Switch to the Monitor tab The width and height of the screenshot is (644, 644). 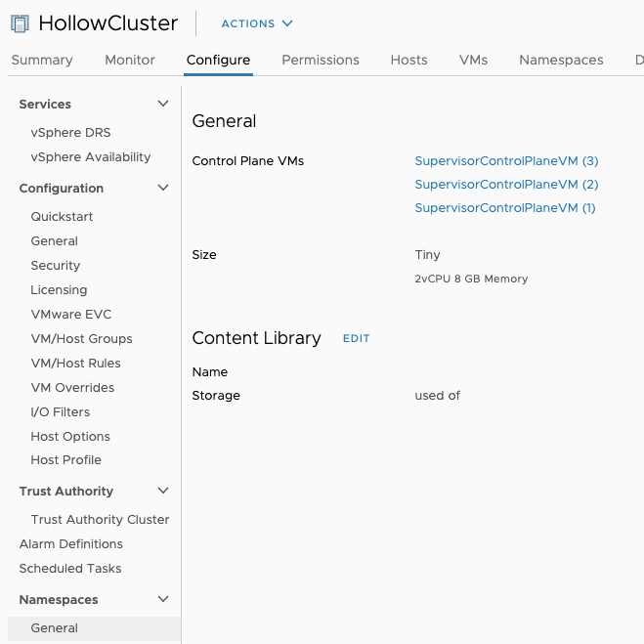click(x=130, y=60)
